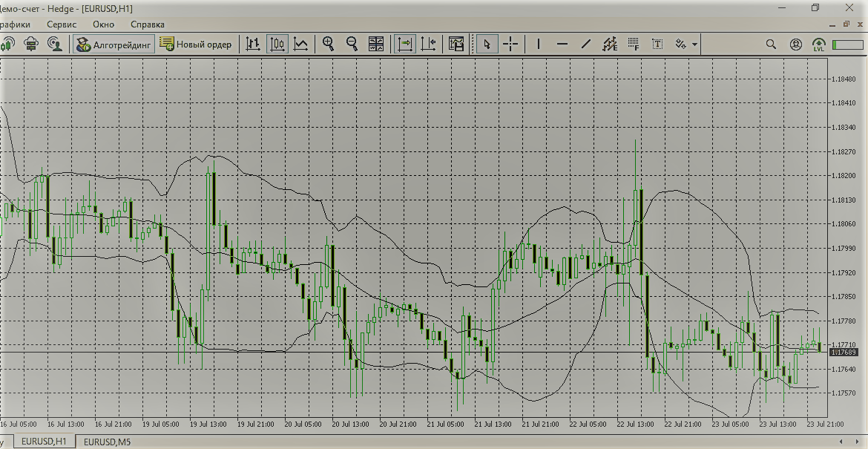Image resolution: width=868 pixels, height=449 pixels.
Task: Restore the inner chart window
Action: [846, 24]
